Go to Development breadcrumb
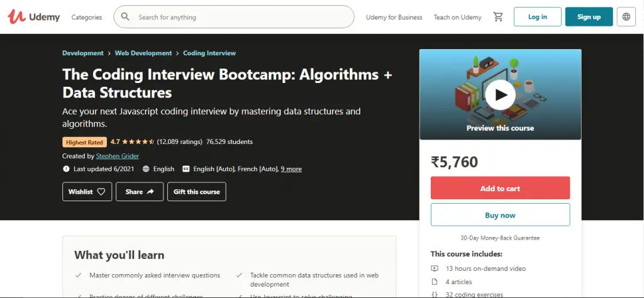This screenshot has width=644, height=298. pos(83,53)
